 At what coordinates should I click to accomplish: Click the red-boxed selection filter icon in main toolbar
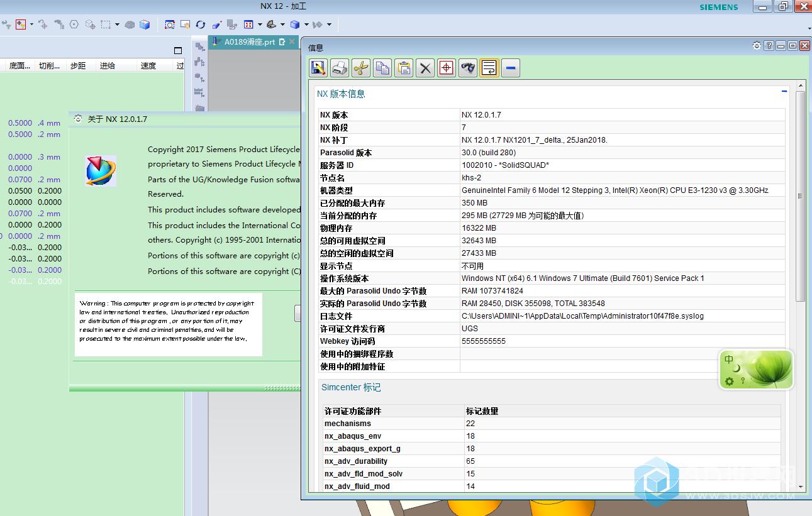click(21, 25)
